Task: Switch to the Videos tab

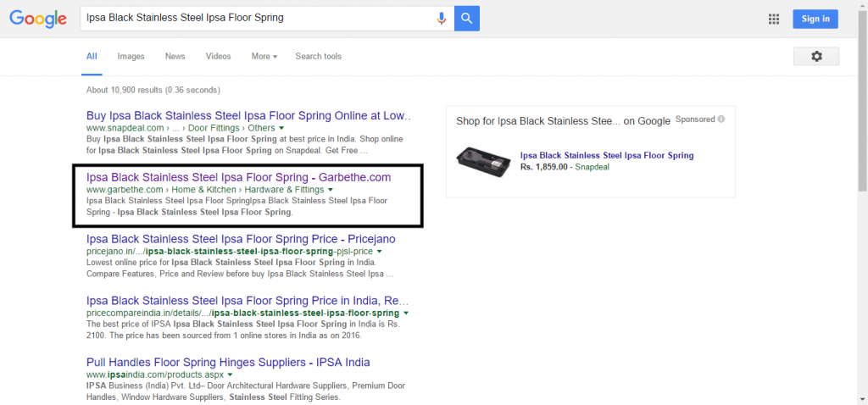Action: pos(218,57)
